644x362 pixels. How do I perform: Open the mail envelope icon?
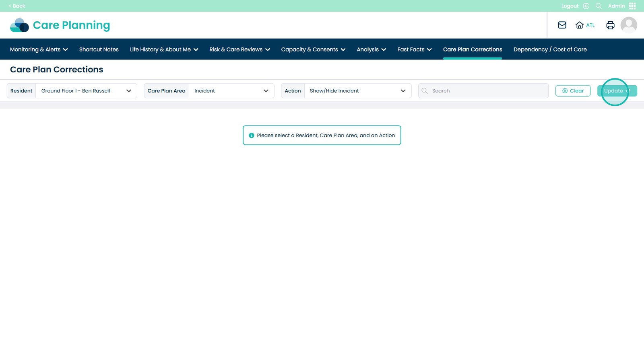562,25
